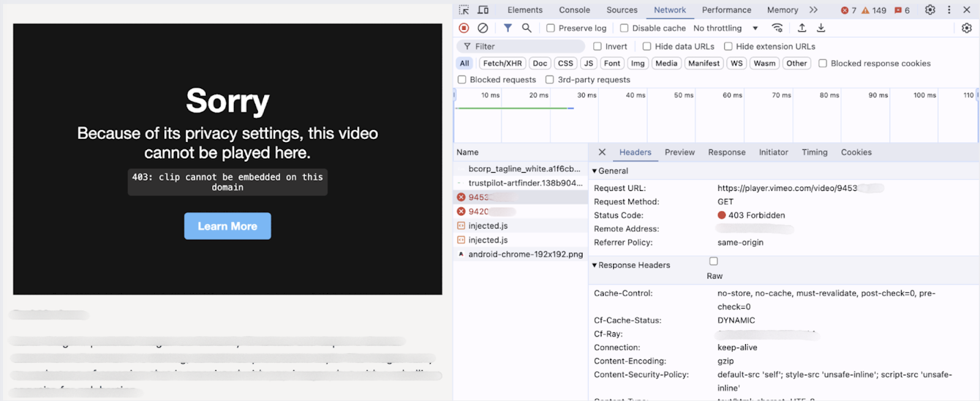Enable the Preserve log checkbox
Image resolution: width=980 pixels, height=401 pixels.
(551, 28)
